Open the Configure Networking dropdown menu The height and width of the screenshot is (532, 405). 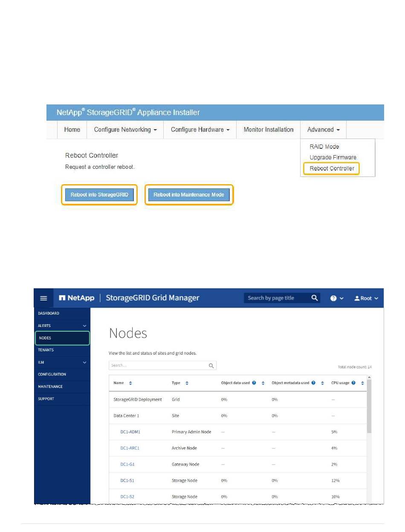[125, 130]
